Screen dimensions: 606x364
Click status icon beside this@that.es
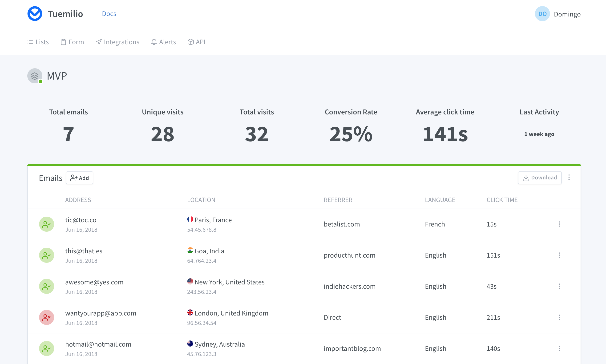click(46, 255)
